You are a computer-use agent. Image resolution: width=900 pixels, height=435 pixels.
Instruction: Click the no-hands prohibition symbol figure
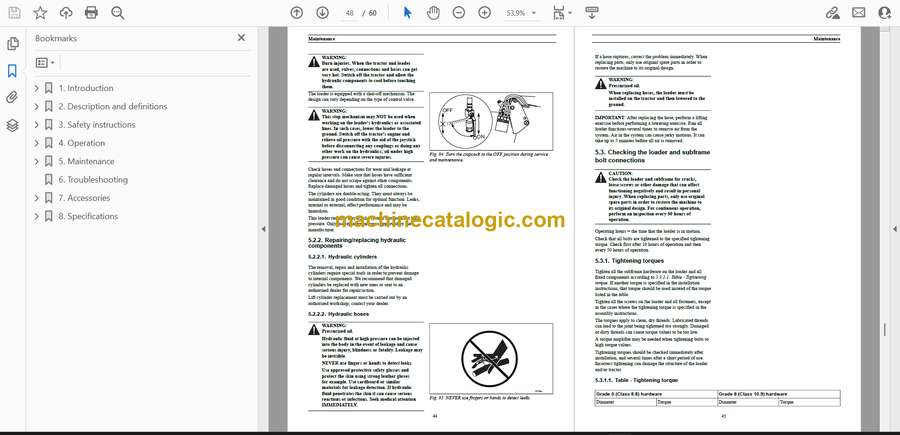pos(491,358)
